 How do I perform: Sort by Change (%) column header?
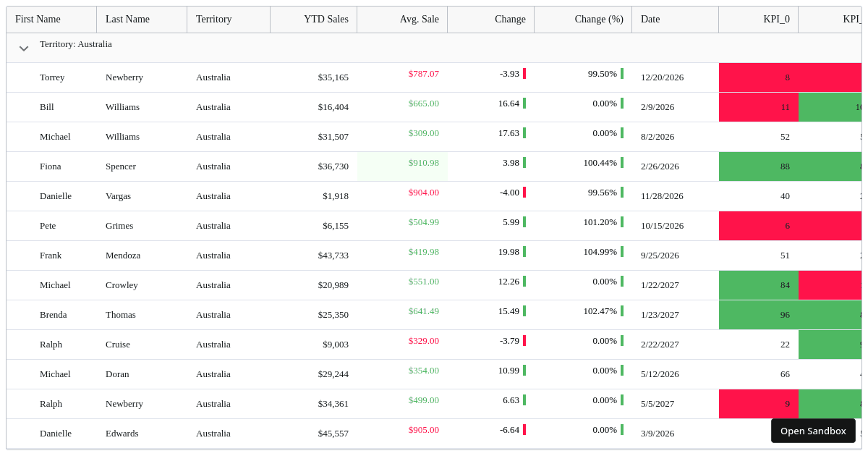click(583, 20)
